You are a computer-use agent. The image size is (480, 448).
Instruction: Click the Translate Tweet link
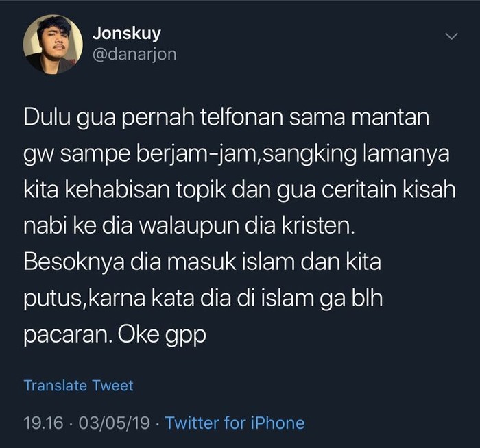point(78,385)
